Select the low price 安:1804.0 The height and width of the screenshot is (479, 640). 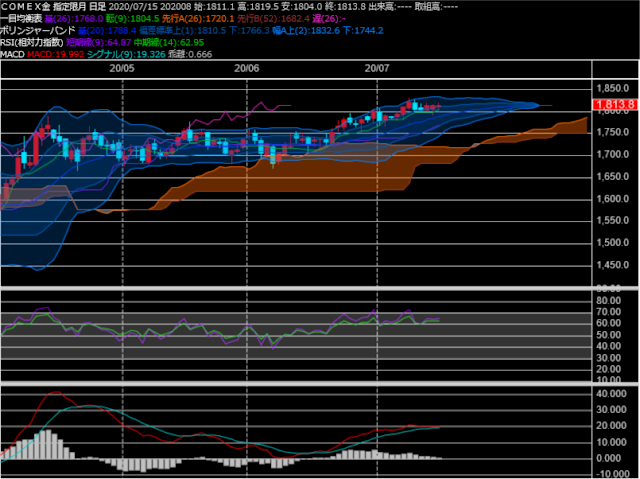pos(302,7)
